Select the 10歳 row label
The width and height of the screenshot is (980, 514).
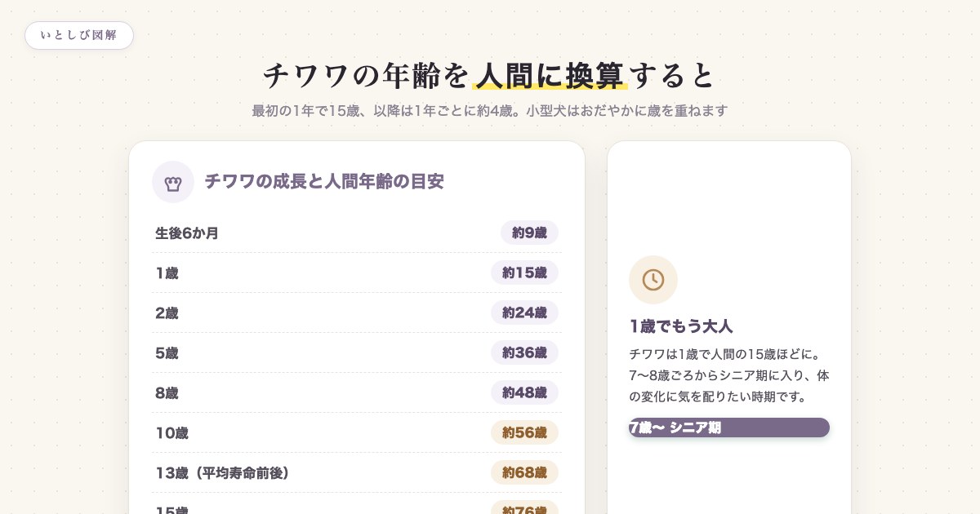point(171,433)
